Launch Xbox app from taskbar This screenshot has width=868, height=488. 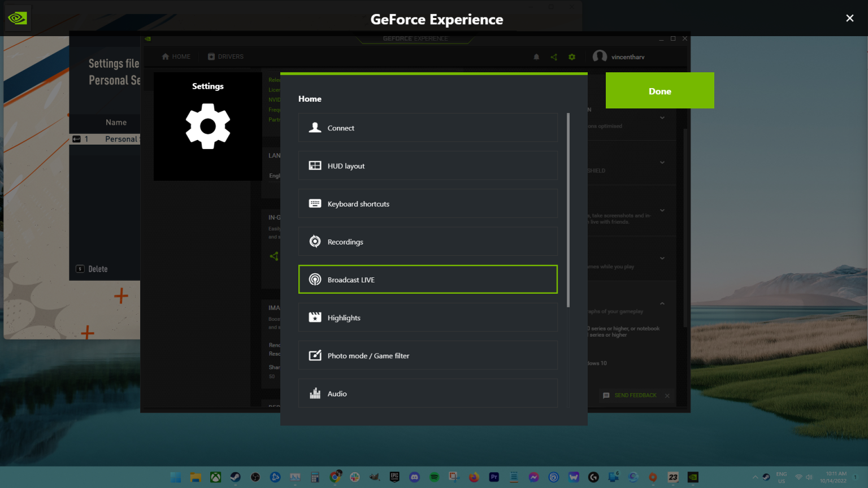(215, 477)
